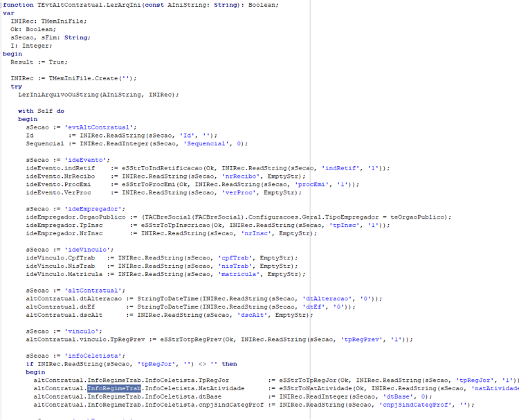This screenshot has width=519, height=420.
Task: Click 'ideVinculo.Matricula' identifier
Action: [x=64, y=274]
